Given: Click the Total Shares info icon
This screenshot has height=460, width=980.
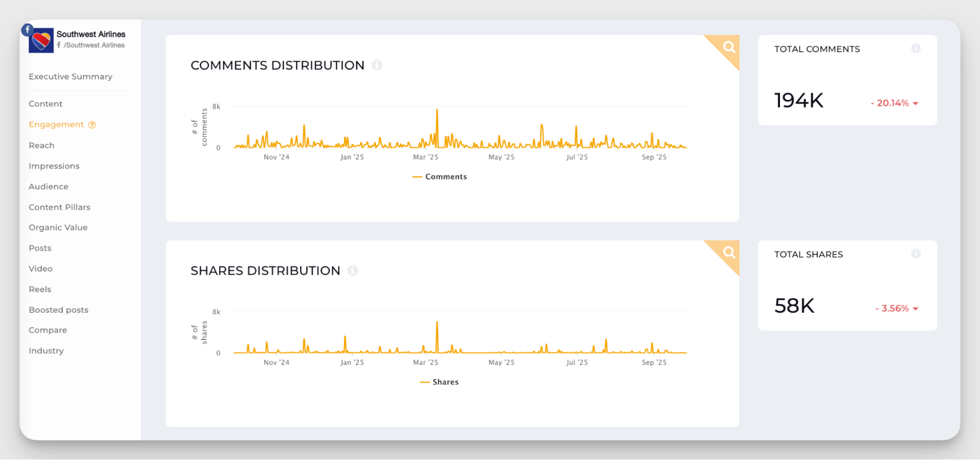Looking at the screenshot, I should (915, 254).
